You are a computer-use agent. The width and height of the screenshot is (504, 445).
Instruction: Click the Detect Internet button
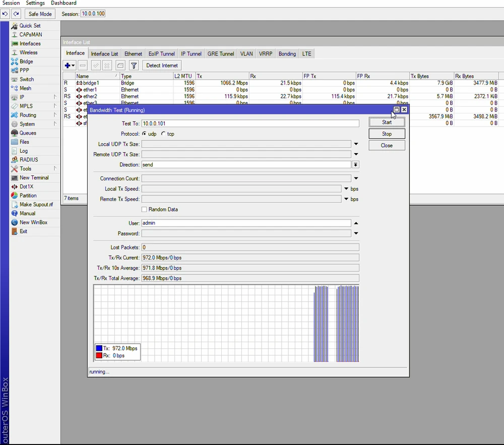tap(161, 65)
